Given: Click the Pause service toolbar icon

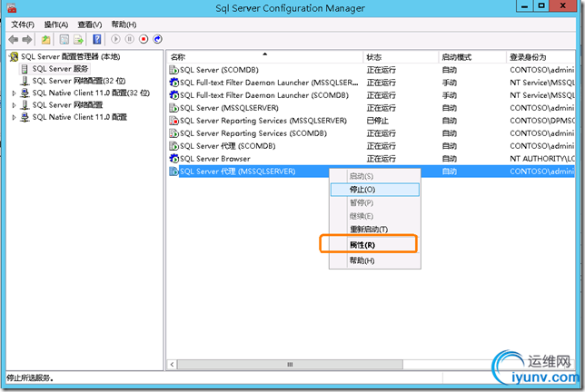Looking at the screenshot, I should pyautogui.click(x=130, y=39).
